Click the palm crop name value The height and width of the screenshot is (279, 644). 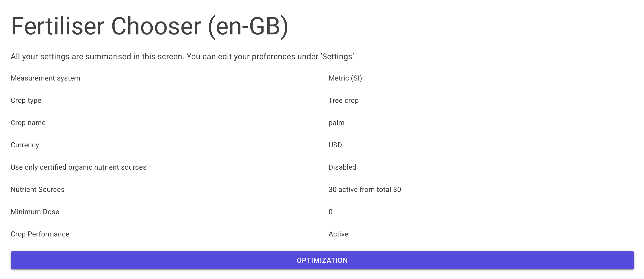(x=336, y=123)
